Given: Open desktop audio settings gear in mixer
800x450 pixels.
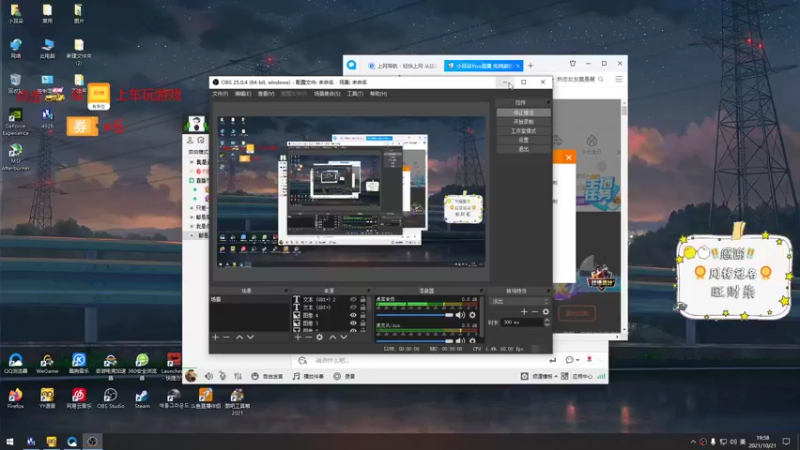Looking at the screenshot, I should coord(472,315).
